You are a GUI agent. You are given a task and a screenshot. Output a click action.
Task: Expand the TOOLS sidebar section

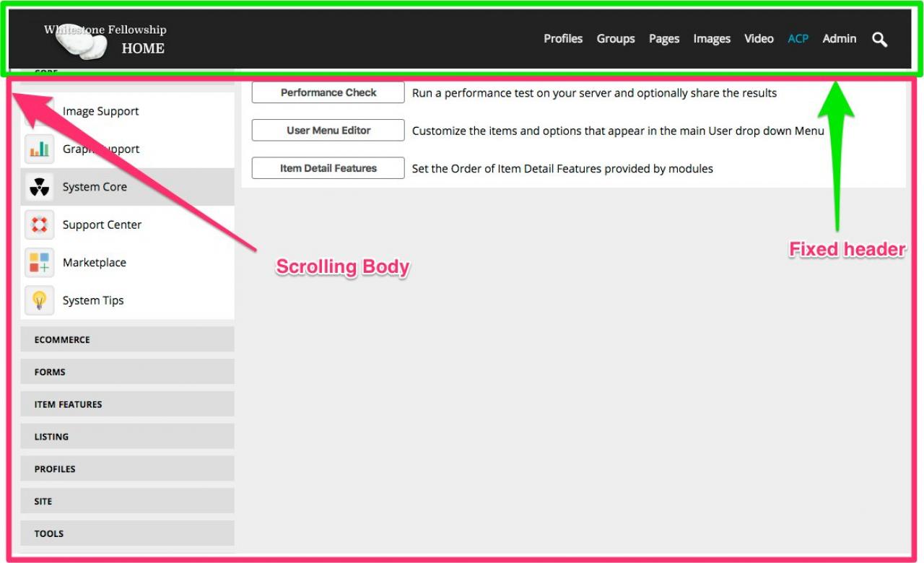127,533
